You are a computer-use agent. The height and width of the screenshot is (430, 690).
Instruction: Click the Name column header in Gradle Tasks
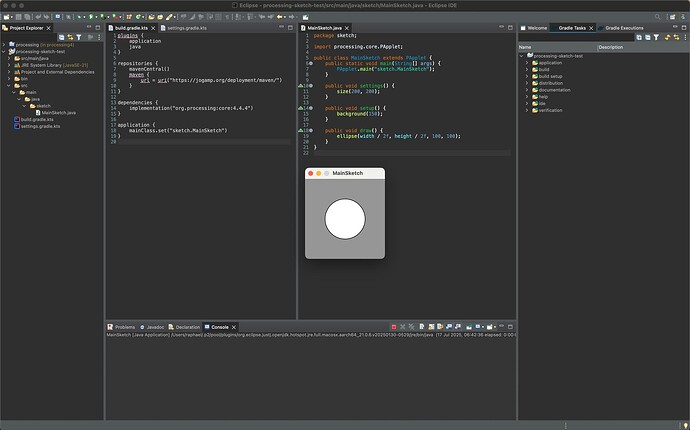pyautogui.click(x=558, y=47)
